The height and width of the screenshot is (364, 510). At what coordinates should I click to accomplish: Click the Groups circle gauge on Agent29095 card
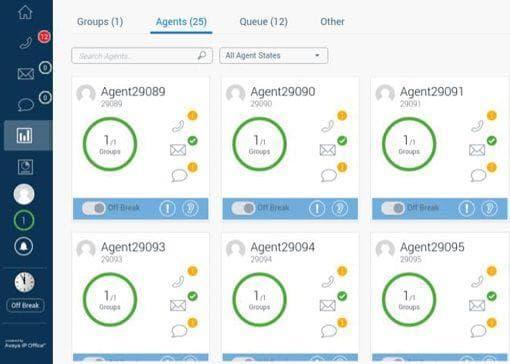pos(409,299)
